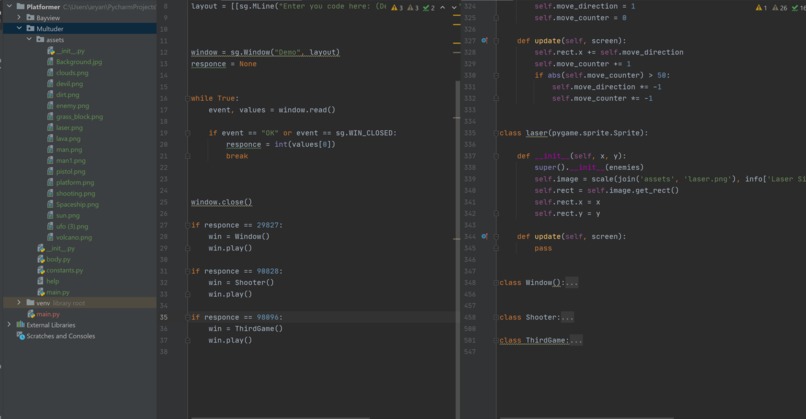806x419 pixels.
Task: Click 'pass' statement in laser update
Action: tap(543, 248)
